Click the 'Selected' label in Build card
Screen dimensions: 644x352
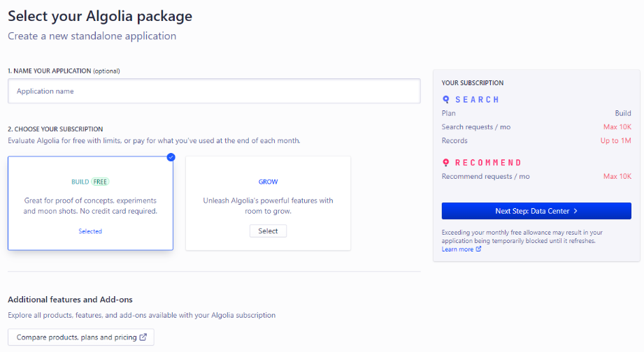(90, 231)
